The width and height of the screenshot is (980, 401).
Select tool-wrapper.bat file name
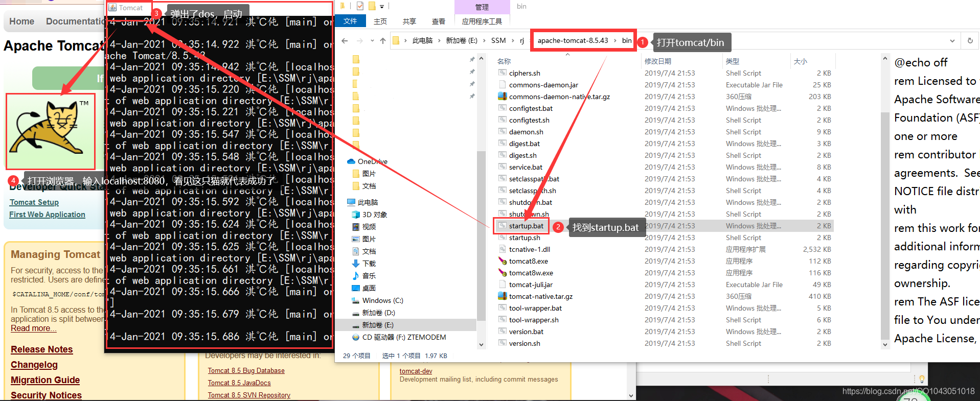pos(535,308)
